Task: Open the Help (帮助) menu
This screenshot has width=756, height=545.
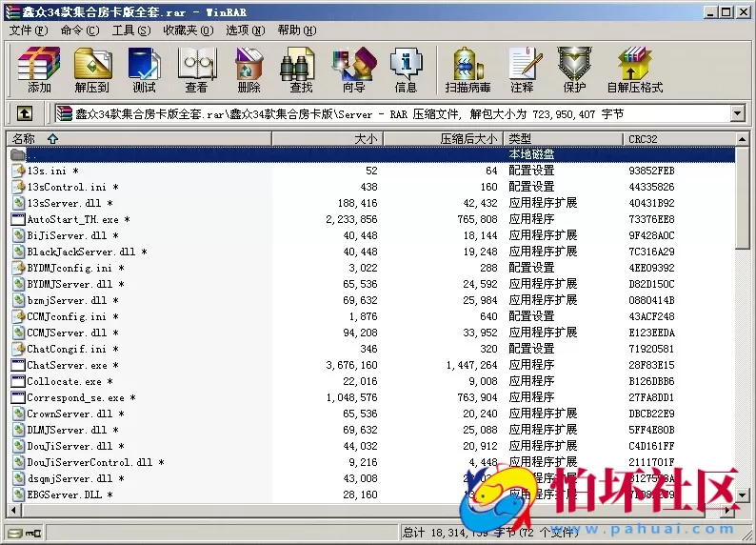Action: pos(297,30)
